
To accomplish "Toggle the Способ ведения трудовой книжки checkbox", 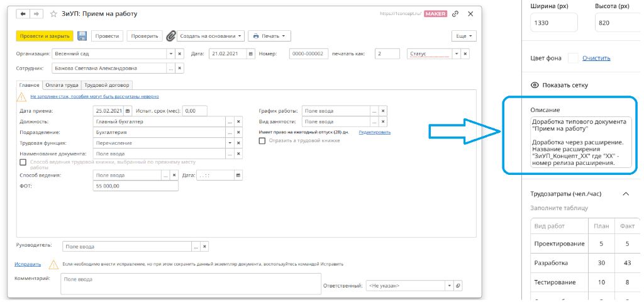I will pyautogui.click(x=23, y=162).
